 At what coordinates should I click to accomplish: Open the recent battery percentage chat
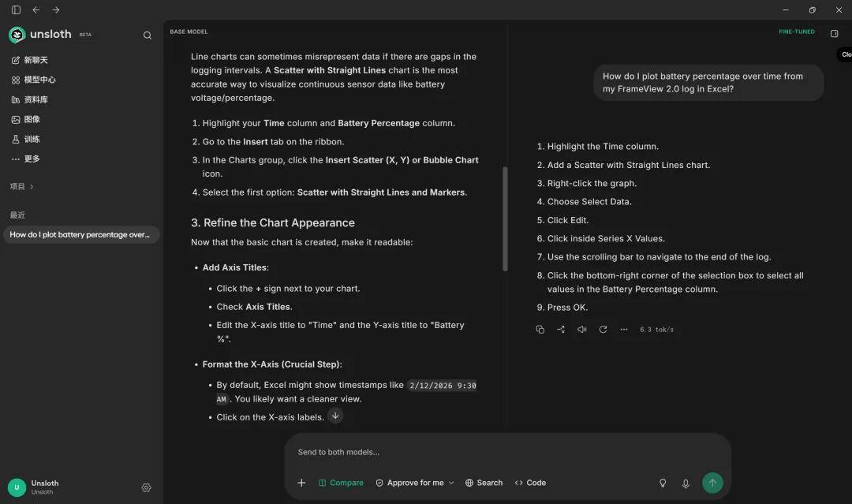click(x=81, y=234)
